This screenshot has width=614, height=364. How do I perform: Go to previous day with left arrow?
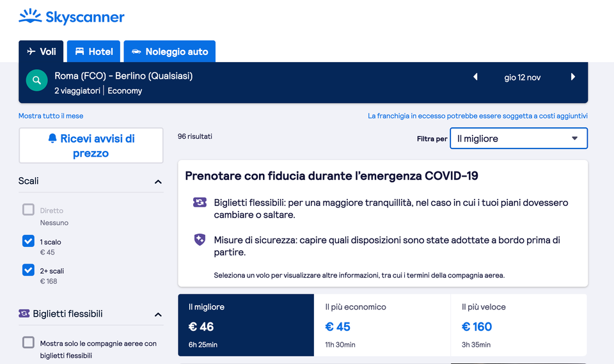pyautogui.click(x=475, y=77)
